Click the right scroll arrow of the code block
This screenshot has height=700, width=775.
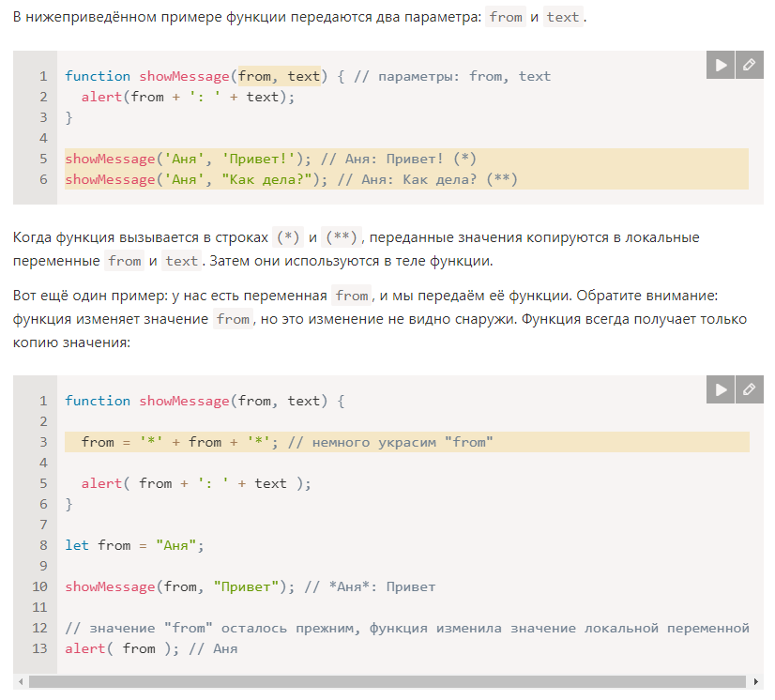click(755, 682)
